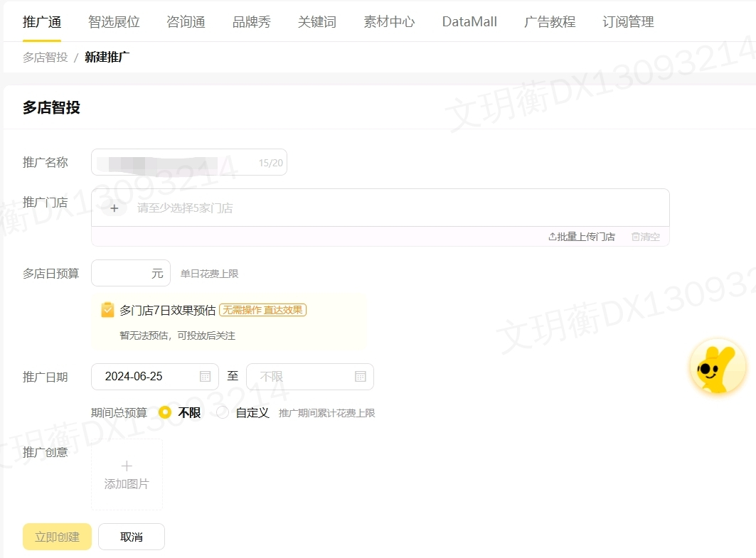Click the calendar icon in end date field
756x558 pixels.
click(360, 376)
